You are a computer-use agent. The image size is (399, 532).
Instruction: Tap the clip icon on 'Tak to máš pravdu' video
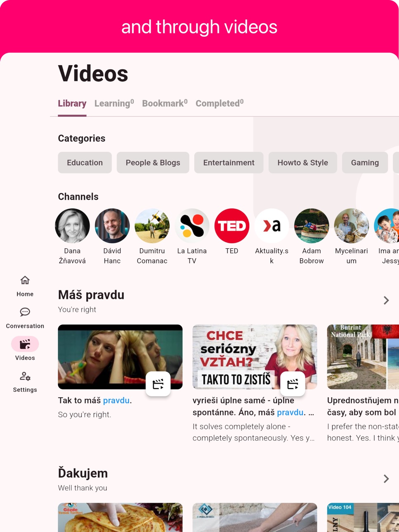point(158,384)
